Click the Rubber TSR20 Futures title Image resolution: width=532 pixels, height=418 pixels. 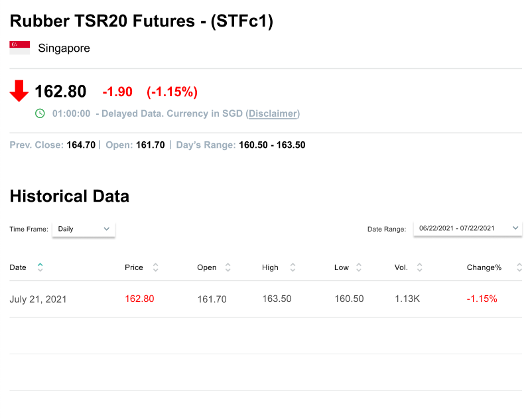[141, 21]
